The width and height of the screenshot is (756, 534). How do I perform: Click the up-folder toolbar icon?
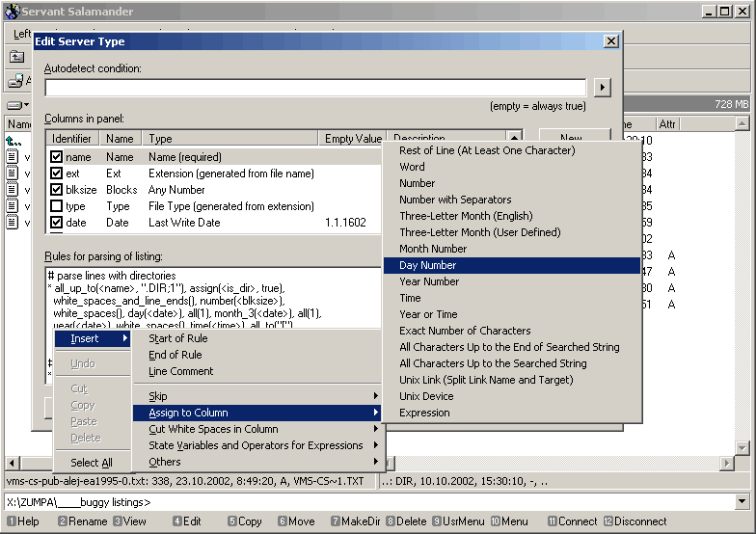tap(17, 58)
